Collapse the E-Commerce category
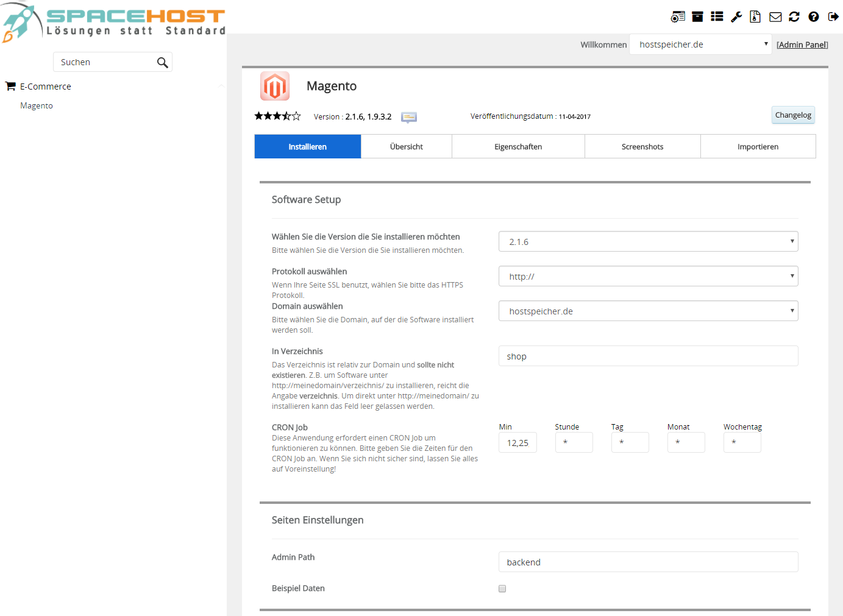Screen dimensions: 843x616 tap(221, 87)
